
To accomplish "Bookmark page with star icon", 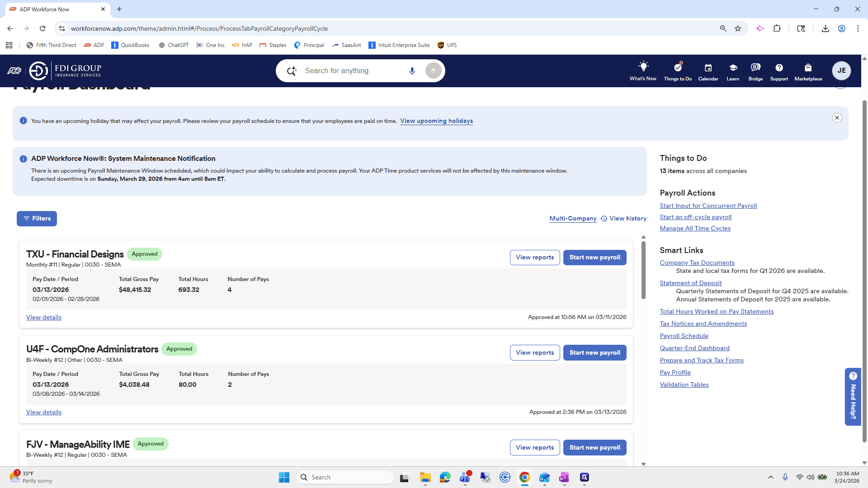I will (738, 28).
